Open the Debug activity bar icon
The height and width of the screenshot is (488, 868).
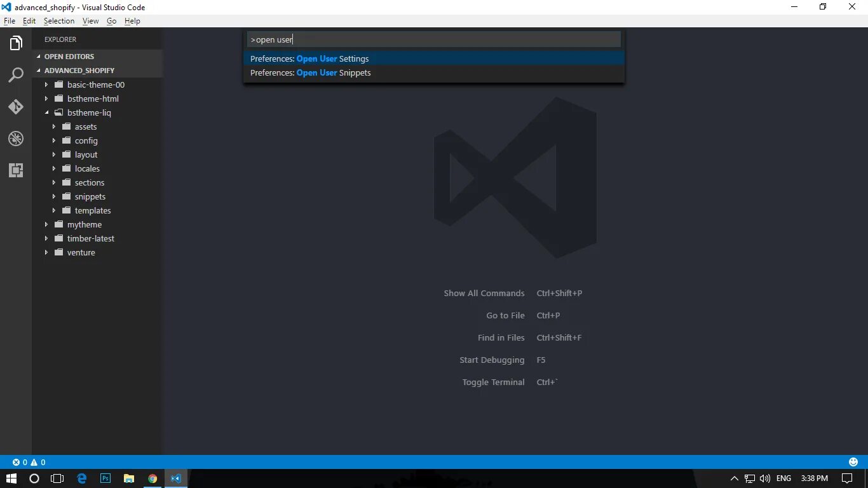pos(16,139)
